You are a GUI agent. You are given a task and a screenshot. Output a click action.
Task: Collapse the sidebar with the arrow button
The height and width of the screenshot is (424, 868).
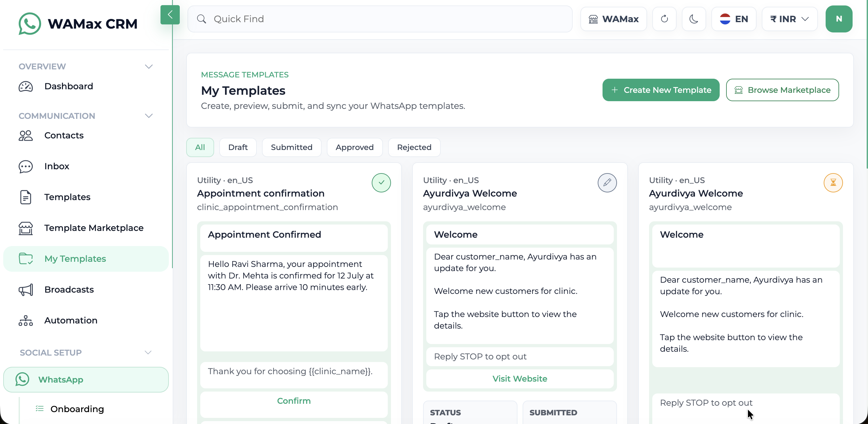(170, 14)
